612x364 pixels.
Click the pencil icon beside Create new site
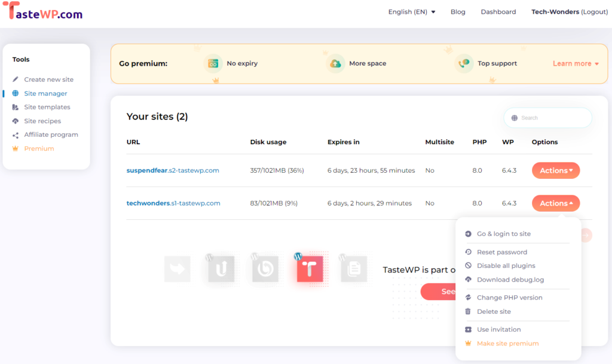tap(16, 79)
